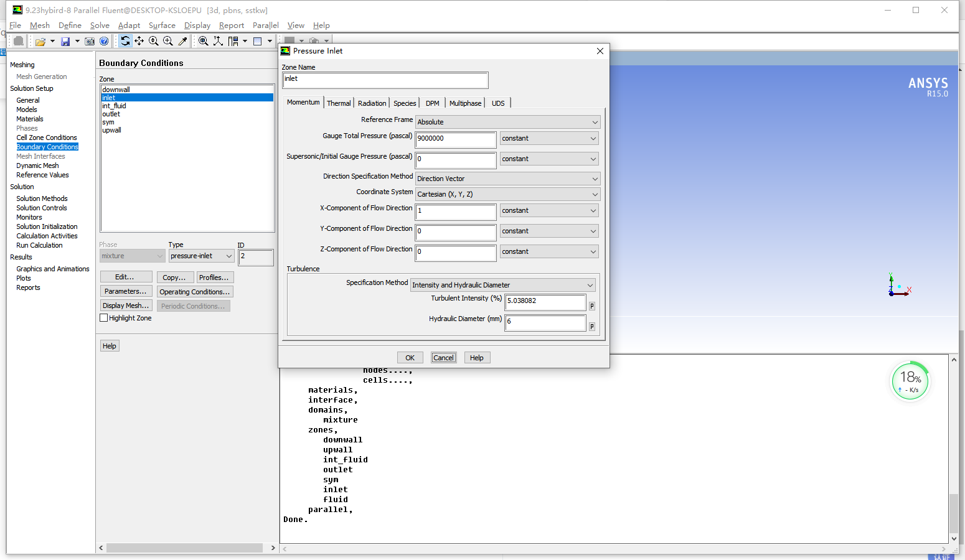Click the fit to window icon
The height and width of the screenshot is (560, 965).
[203, 41]
